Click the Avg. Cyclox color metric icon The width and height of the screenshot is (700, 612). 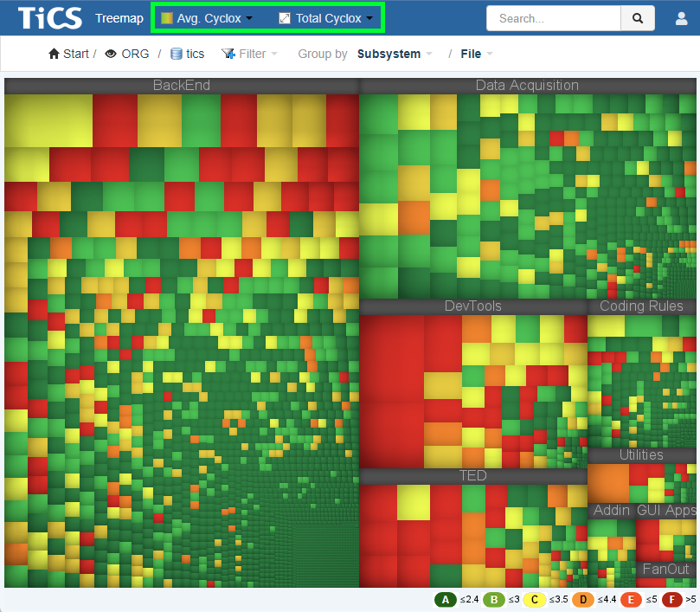(166, 18)
